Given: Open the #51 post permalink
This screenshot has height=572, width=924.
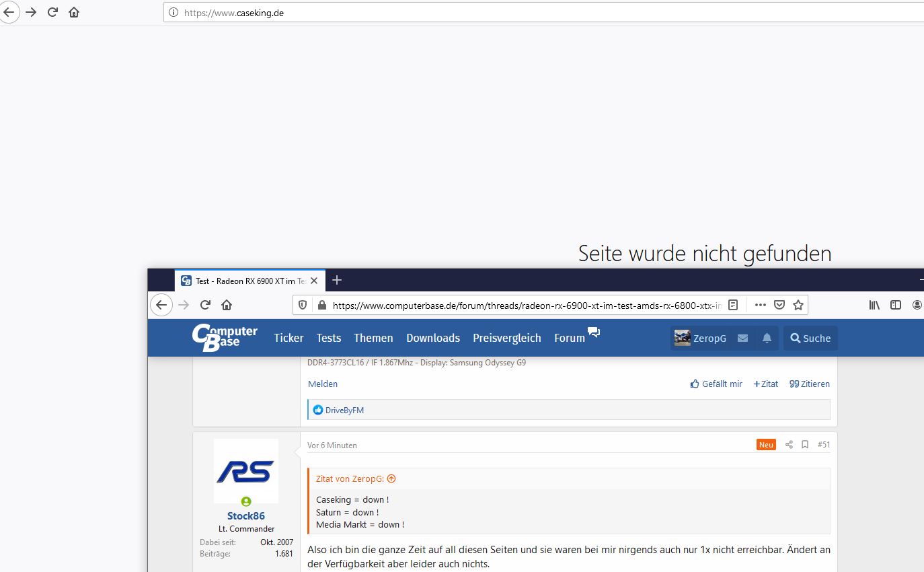Looking at the screenshot, I should click(x=824, y=444).
